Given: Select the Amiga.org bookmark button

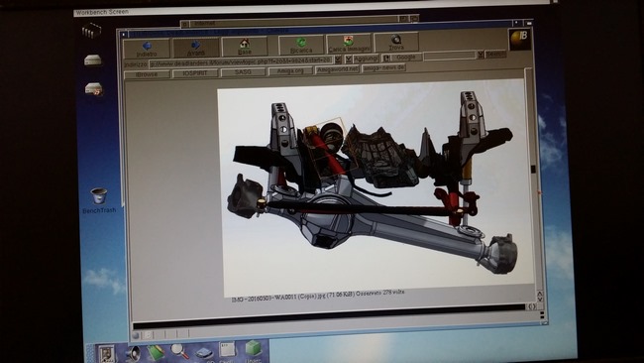Looking at the screenshot, I should 290,71.
